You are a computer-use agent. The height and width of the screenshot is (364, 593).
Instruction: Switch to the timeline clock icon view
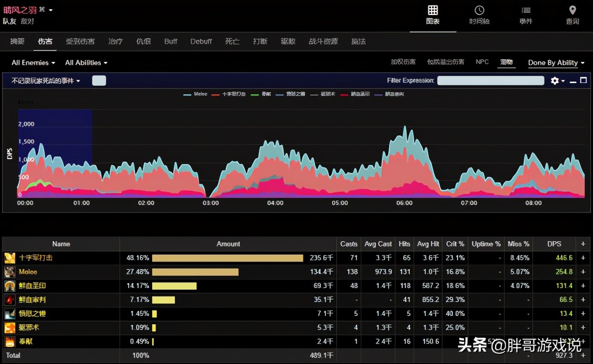pos(479,11)
